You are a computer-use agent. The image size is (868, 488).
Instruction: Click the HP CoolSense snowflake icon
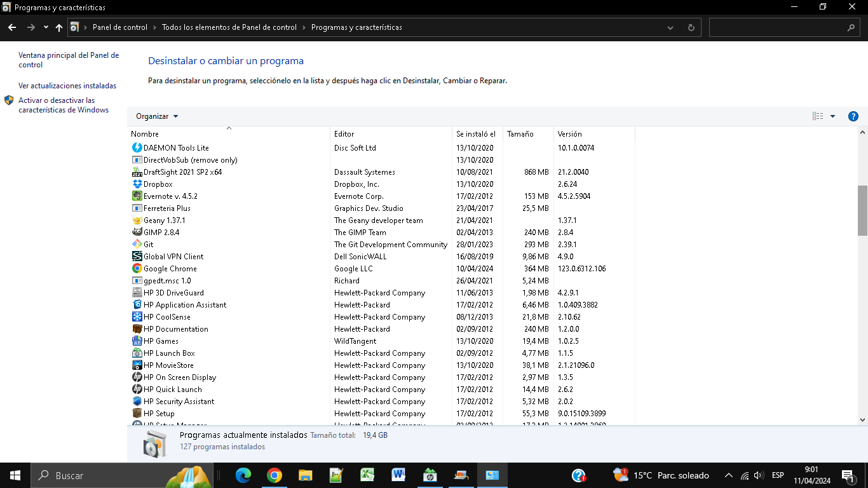click(137, 316)
